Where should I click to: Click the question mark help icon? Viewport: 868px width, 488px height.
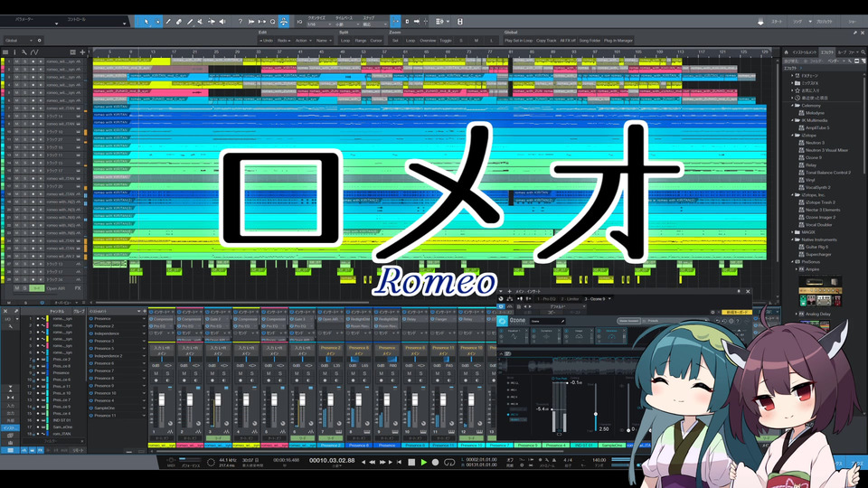[240, 22]
